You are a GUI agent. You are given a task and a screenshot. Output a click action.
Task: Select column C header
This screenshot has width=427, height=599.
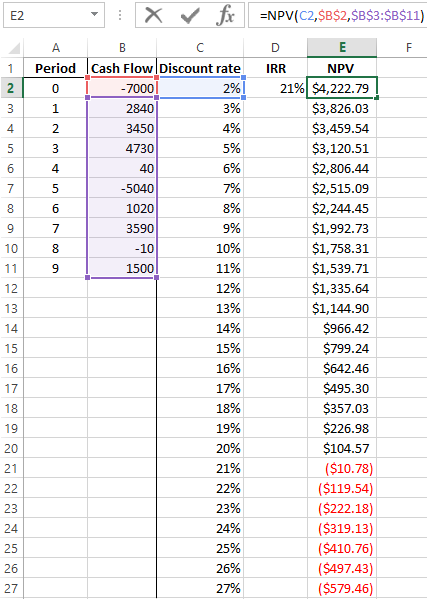[x=200, y=48]
